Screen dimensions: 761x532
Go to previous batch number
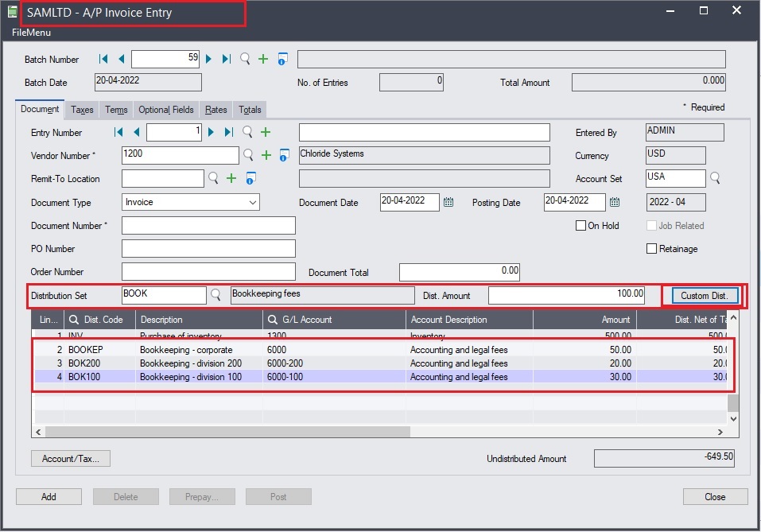122,59
